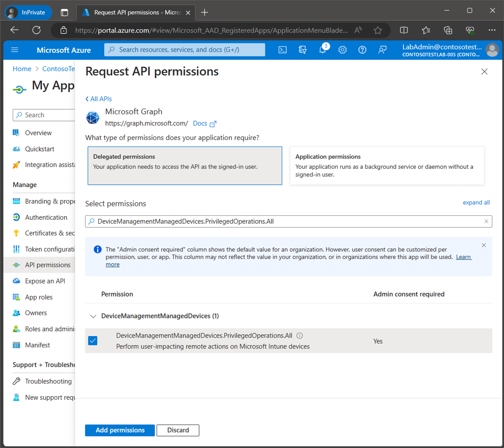Click the InPrivate profile badge
This screenshot has width=504, height=448.
[28, 12]
